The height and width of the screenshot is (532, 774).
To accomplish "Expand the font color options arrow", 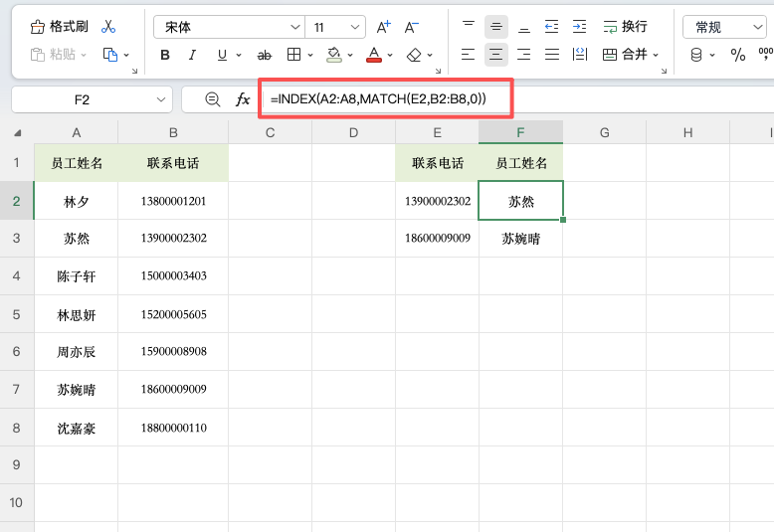I will 390,55.
